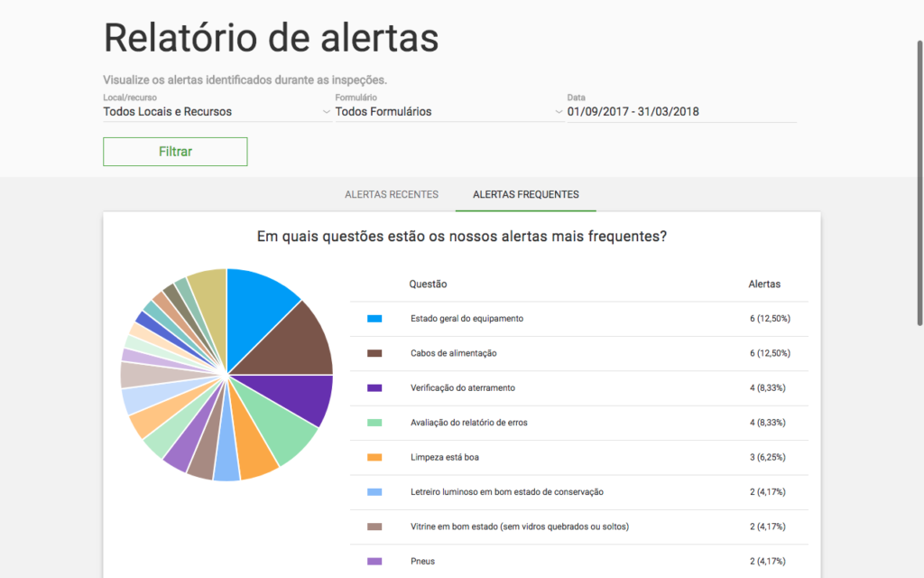
Task: Select the row Estado geral do equipamento
Action: click(587, 319)
